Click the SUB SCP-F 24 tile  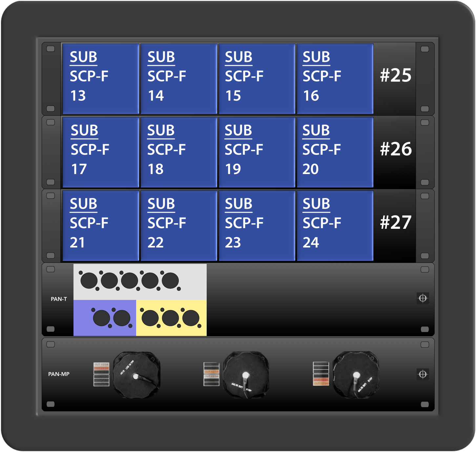[x=335, y=226]
